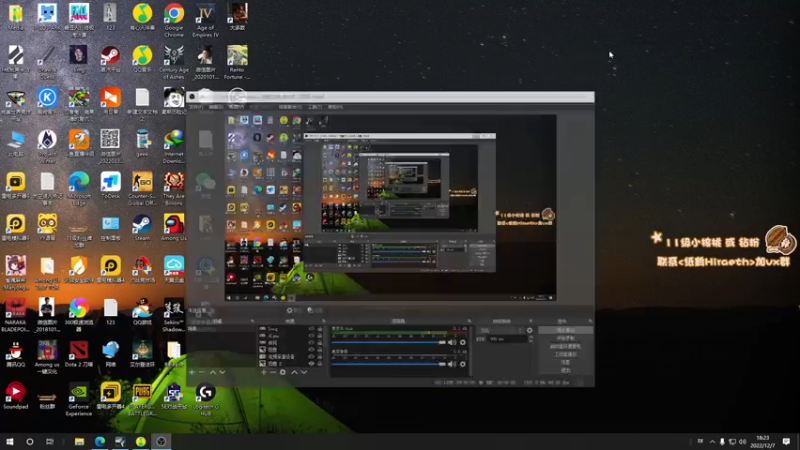Toggle lock on the 图像 2 source
Viewport: 800px width, 450px height.
click(x=320, y=364)
